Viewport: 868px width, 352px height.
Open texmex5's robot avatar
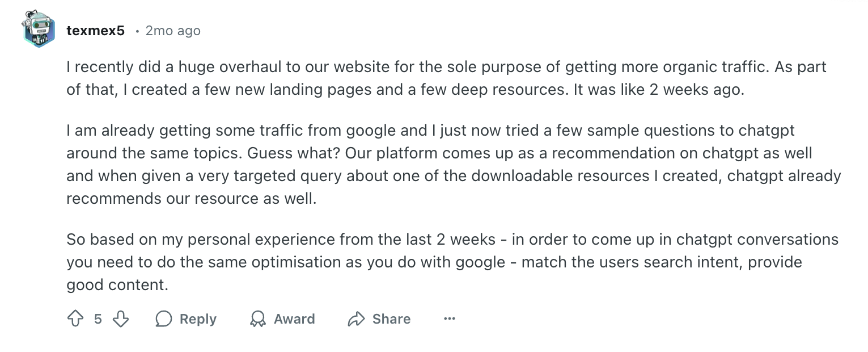39,29
